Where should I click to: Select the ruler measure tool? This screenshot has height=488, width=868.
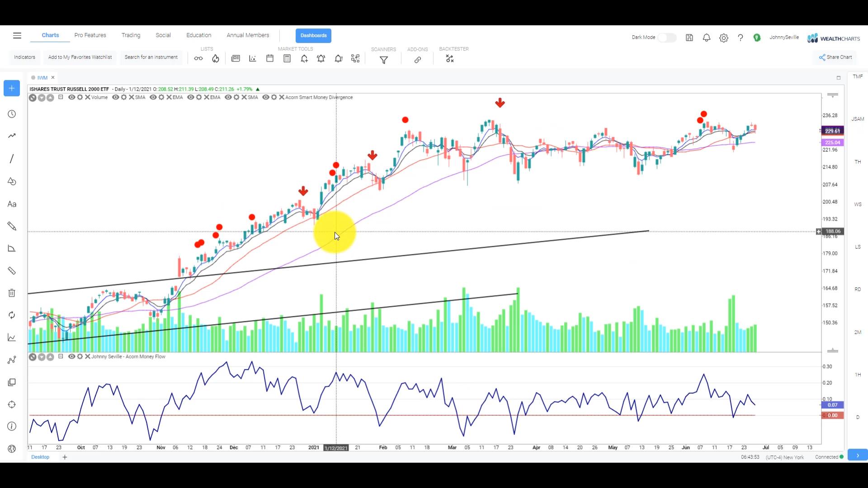point(12,271)
